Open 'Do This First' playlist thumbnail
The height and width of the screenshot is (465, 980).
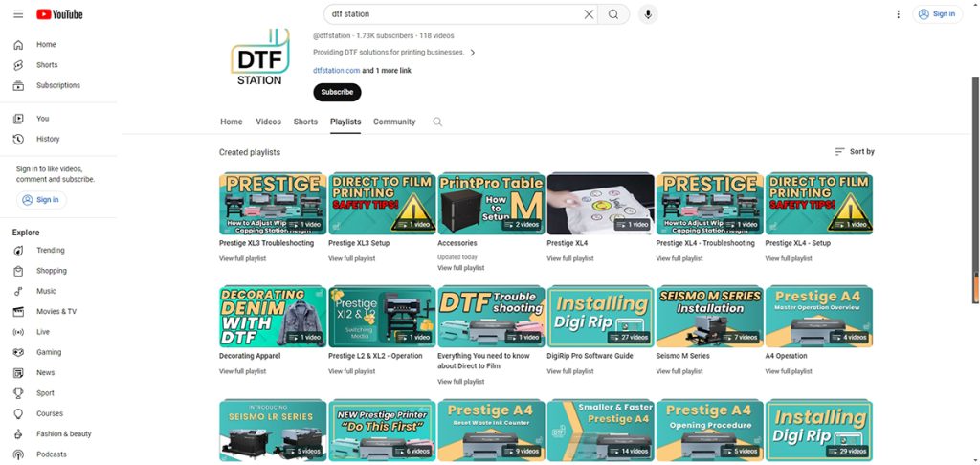click(382, 431)
